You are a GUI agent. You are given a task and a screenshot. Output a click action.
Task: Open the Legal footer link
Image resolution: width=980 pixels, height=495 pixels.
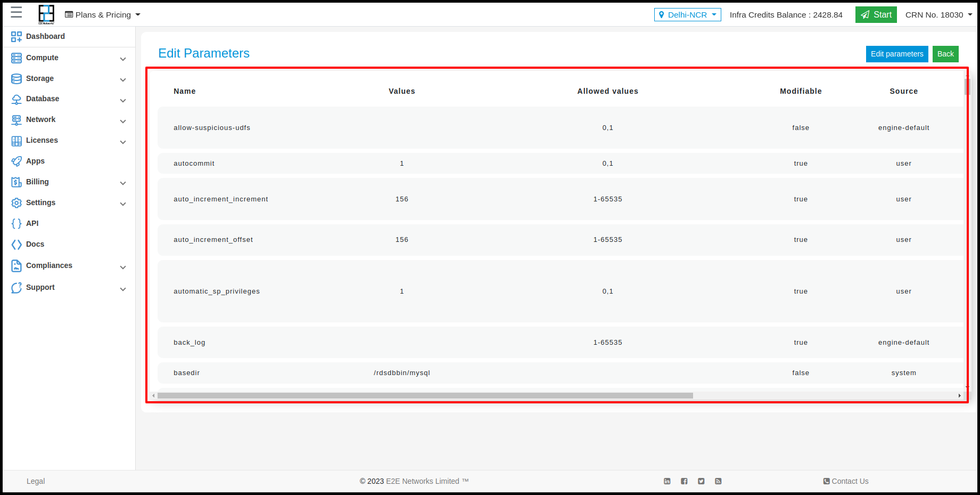click(36, 481)
